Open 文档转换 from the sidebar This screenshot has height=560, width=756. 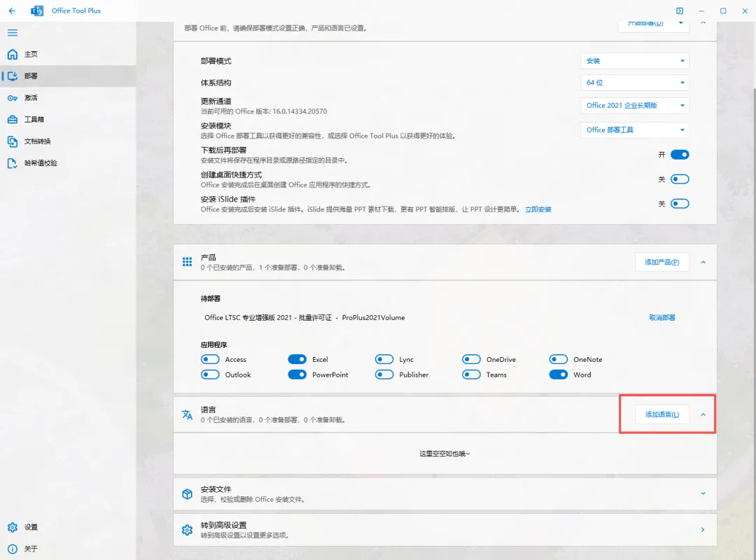[68, 141]
